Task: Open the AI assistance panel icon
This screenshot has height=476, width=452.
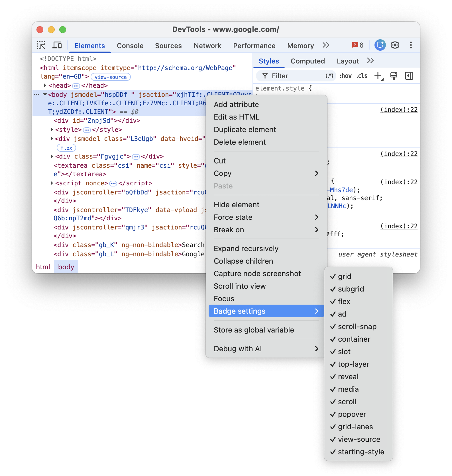Action: pyautogui.click(x=380, y=45)
